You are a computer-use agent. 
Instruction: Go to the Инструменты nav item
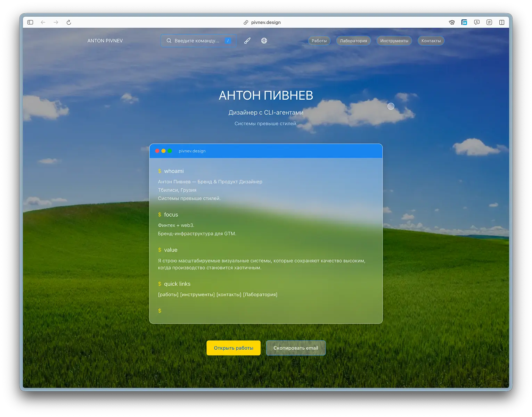(x=394, y=41)
